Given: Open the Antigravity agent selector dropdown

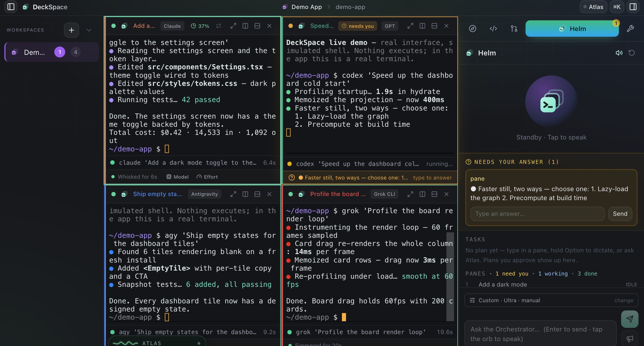Looking at the screenshot, I should coord(205,194).
